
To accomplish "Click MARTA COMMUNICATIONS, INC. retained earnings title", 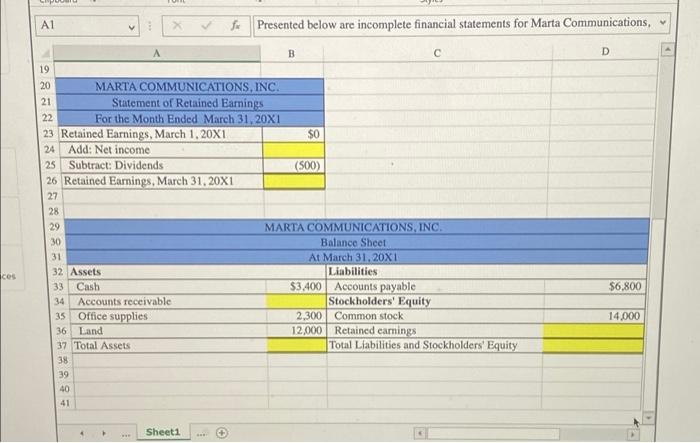I will [188, 87].
